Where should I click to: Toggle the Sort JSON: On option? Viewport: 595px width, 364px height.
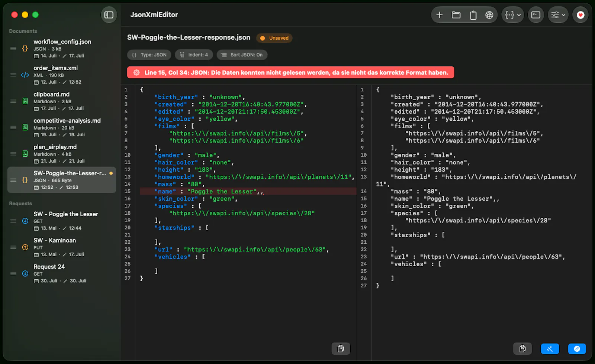[x=242, y=55]
